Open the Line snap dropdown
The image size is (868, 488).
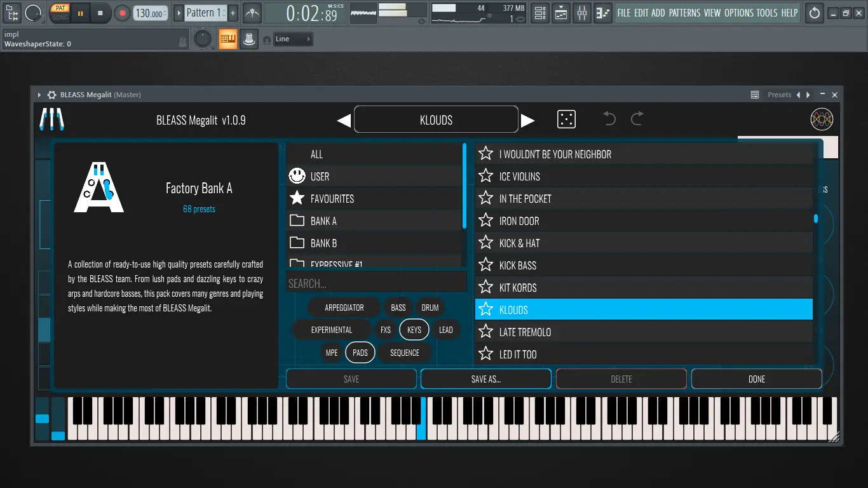click(x=294, y=39)
